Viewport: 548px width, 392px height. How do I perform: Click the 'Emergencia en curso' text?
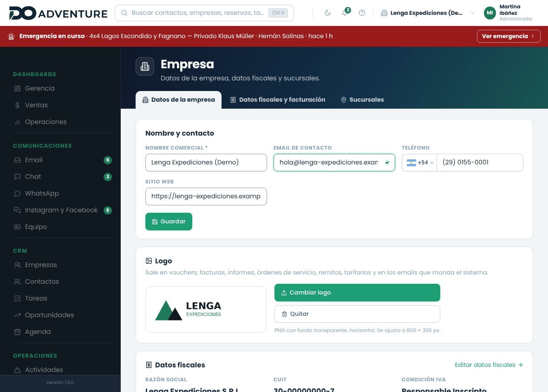coord(52,36)
